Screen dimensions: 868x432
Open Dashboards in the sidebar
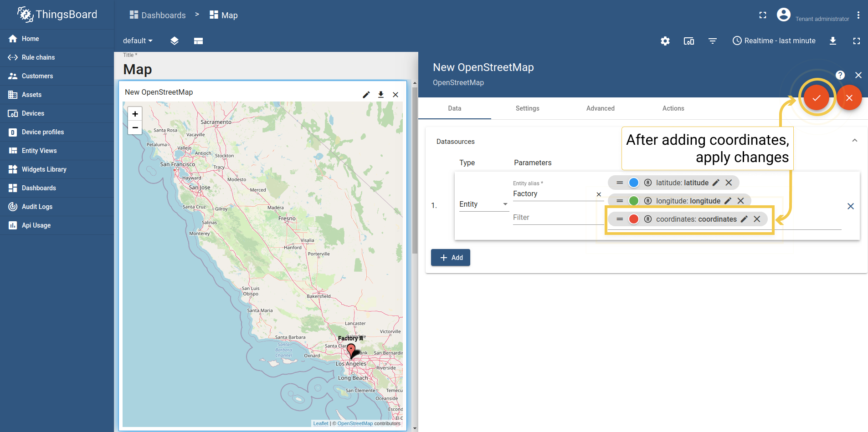point(57,188)
